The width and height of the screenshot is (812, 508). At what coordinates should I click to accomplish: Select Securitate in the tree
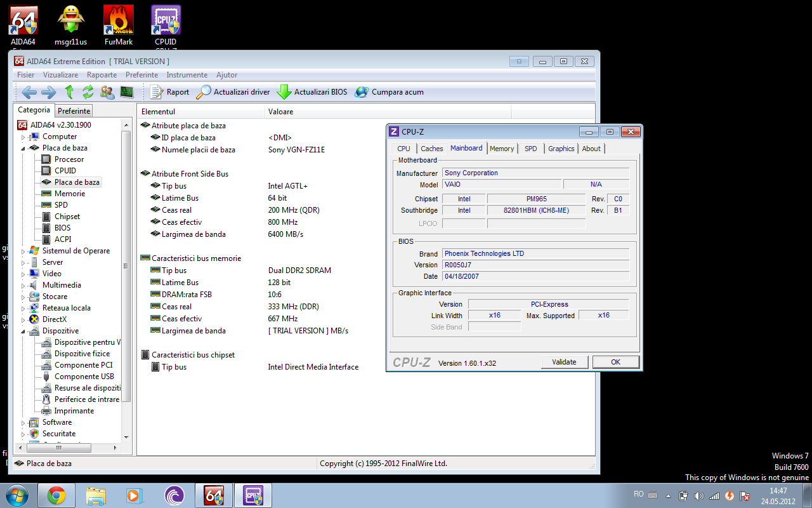click(58, 434)
